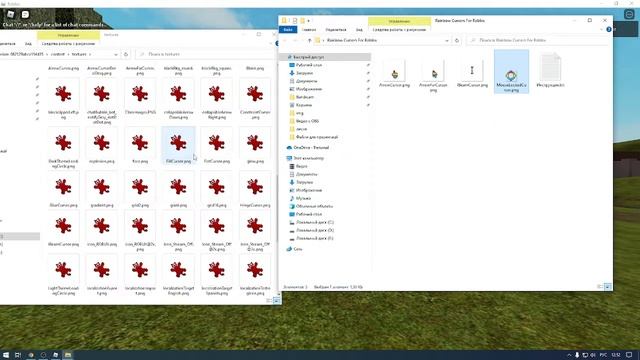Select Быстрый доступ in navigation pane

click(x=325, y=57)
